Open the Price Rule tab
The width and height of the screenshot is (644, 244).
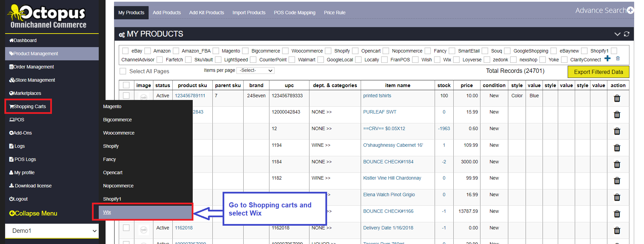click(x=335, y=13)
